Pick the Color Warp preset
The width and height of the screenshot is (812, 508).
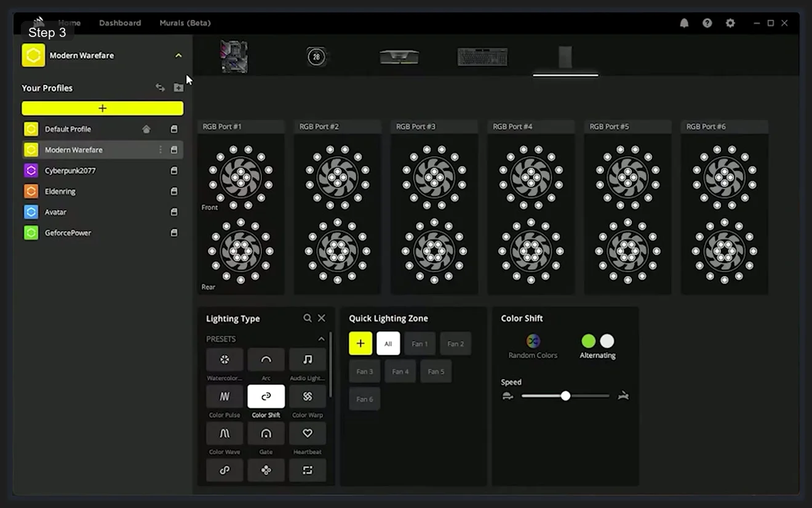(307, 397)
